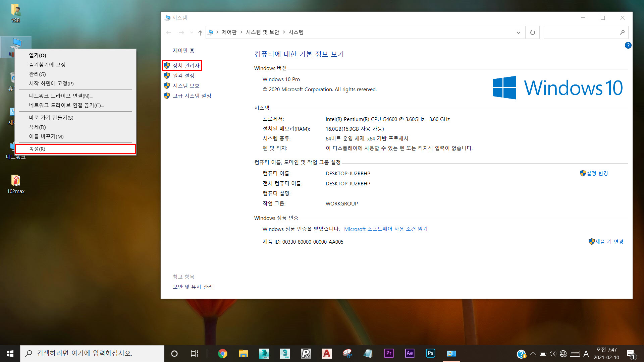Screen dimensions: 644x362
Task: Open the 102max desktop folder icon
Action: click(x=16, y=181)
